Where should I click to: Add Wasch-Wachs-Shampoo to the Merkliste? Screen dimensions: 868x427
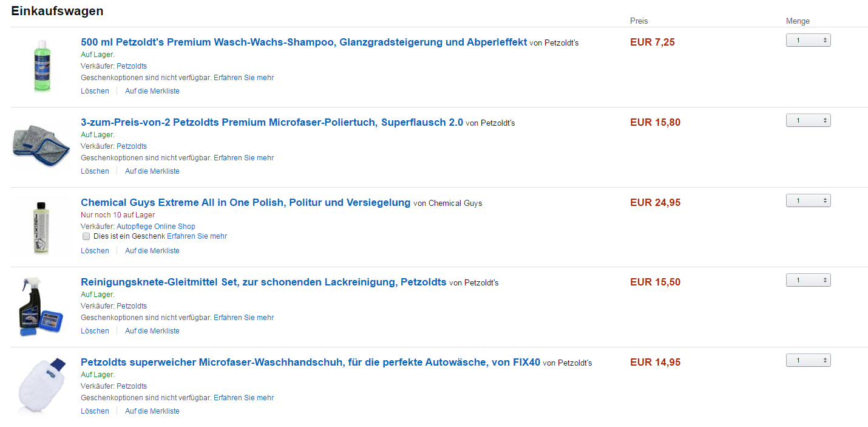[152, 91]
